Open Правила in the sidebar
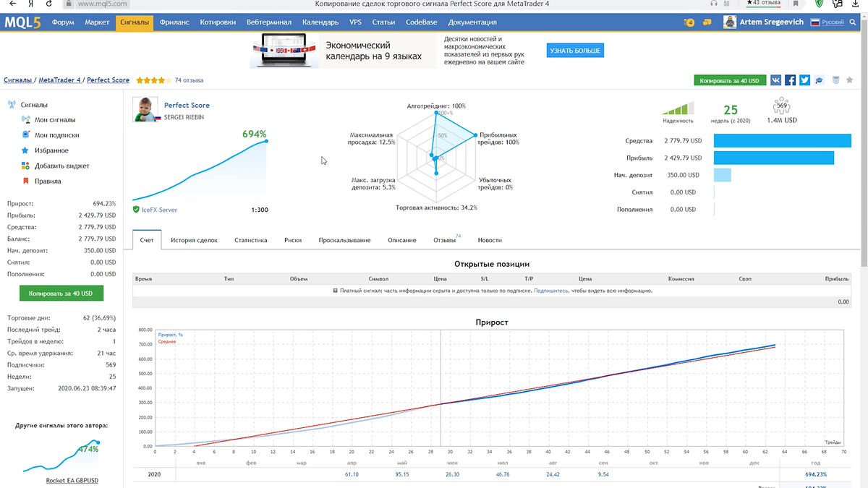The height and width of the screenshot is (488, 868). (48, 181)
